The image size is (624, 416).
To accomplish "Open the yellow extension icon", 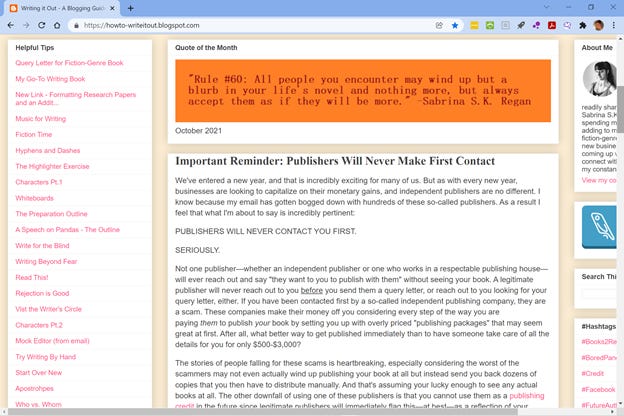I will click(474, 25).
